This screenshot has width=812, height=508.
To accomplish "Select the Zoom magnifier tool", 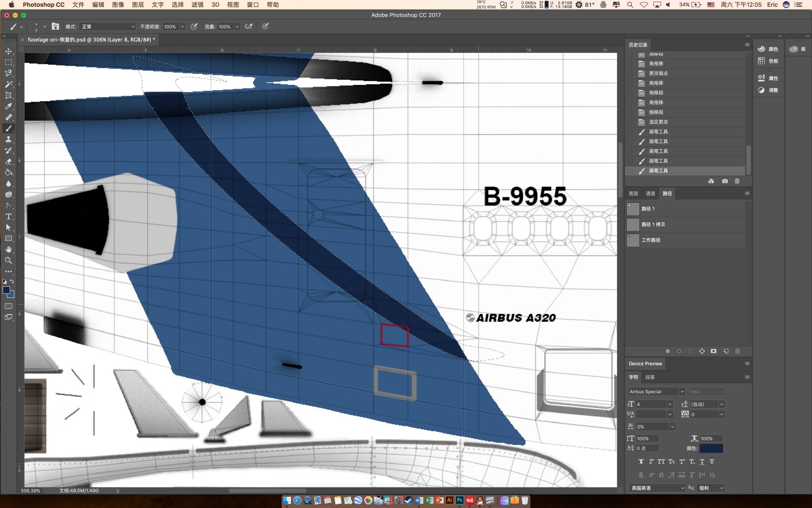I will click(x=8, y=261).
